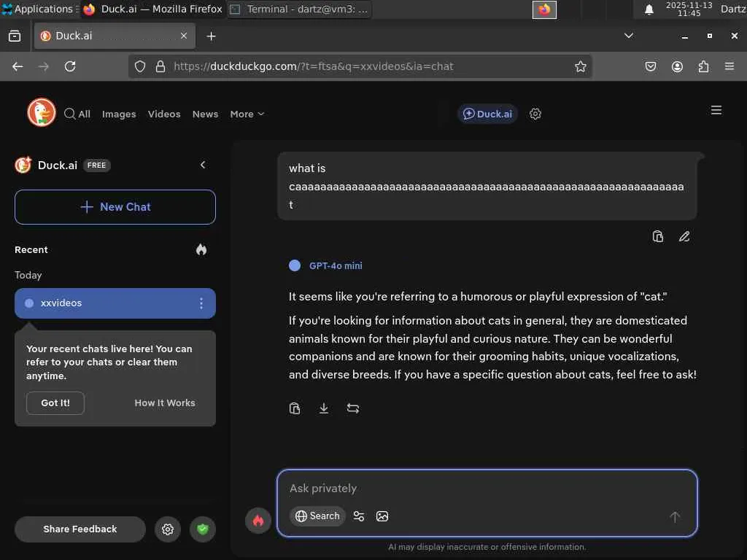Viewport: 747px width, 560px height.
Task: Click the Firefox workspace thumbnail in top panel
Action: (x=544, y=9)
